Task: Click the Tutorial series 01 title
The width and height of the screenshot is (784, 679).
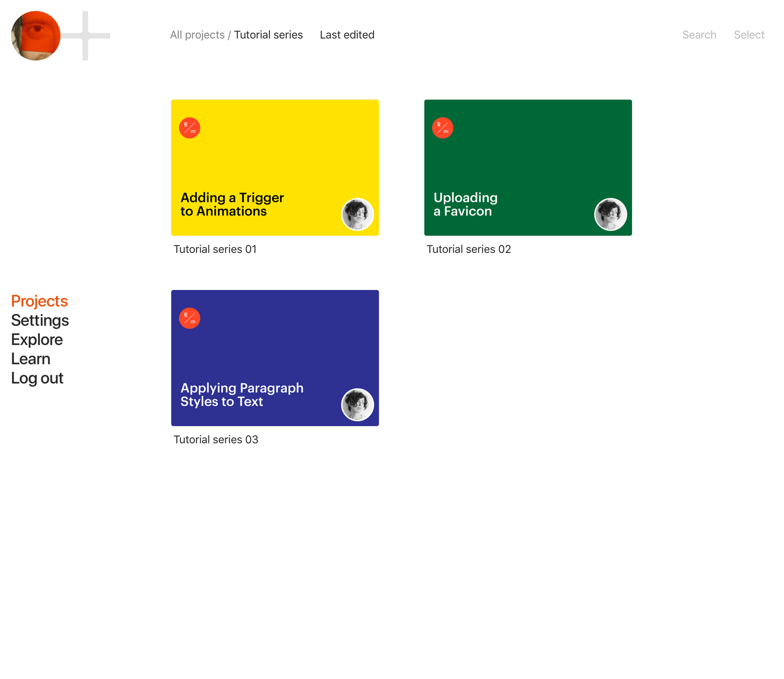Action: point(215,249)
